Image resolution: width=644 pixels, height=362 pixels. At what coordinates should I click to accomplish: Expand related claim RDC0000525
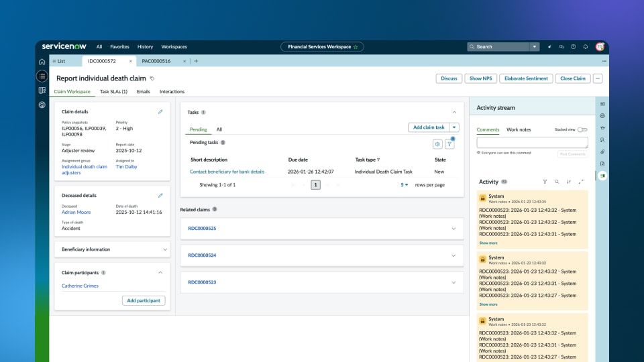click(x=454, y=229)
